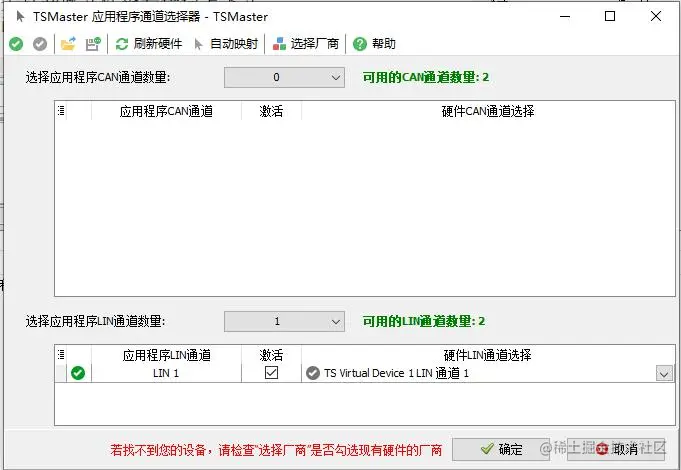Viewport: 681px width, 470px height.
Task: Open the load configuration folder icon
Action: pos(68,44)
